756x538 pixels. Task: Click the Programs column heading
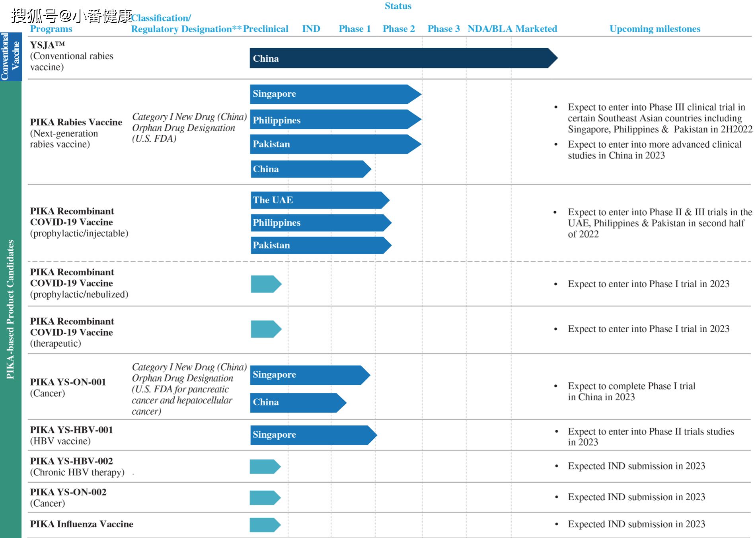click(51, 29)
